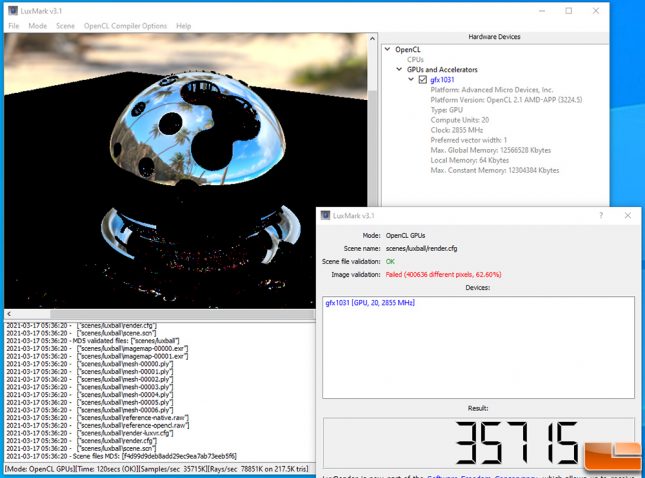The height and width of the screenshot is (478, 645).
Task: Click log line mentioning mesh-00003.ply
Action: pyautogui.click(x=90, y=387)
